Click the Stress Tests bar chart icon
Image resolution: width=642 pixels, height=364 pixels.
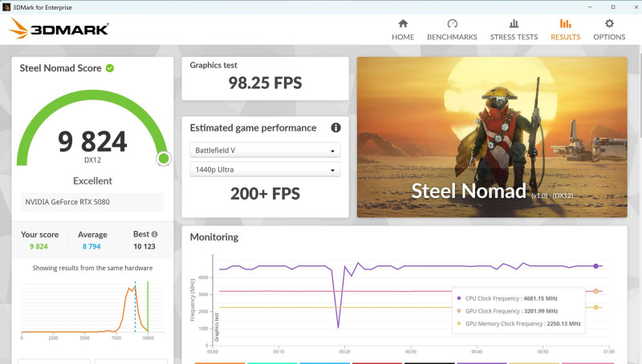[x=514, y=23]
